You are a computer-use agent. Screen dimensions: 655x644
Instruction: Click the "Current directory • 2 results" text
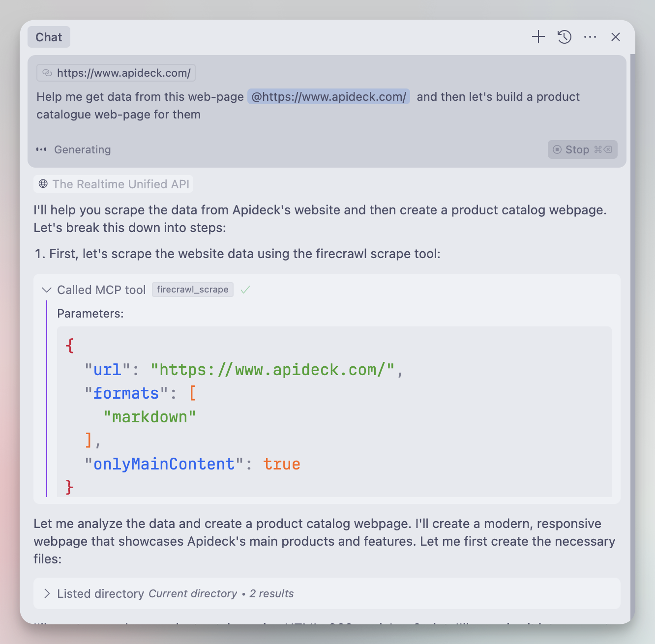pyautogui.click(x=221, y=593)
